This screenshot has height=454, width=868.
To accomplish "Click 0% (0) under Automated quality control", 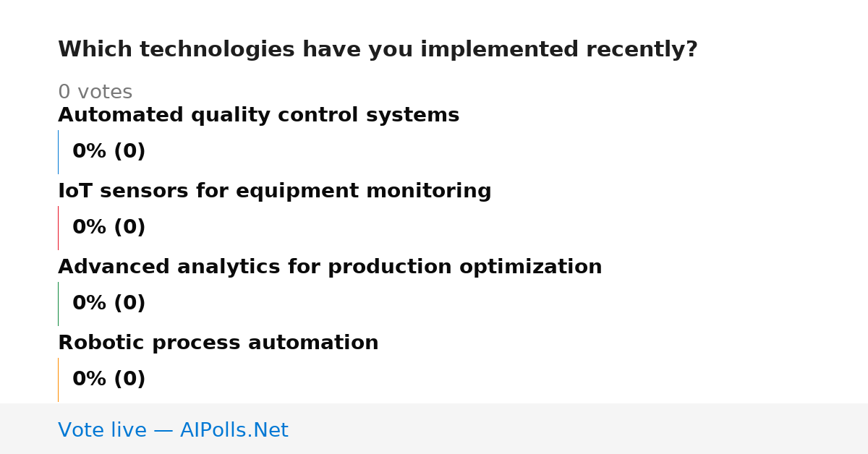I will click(x=109, y=152).
